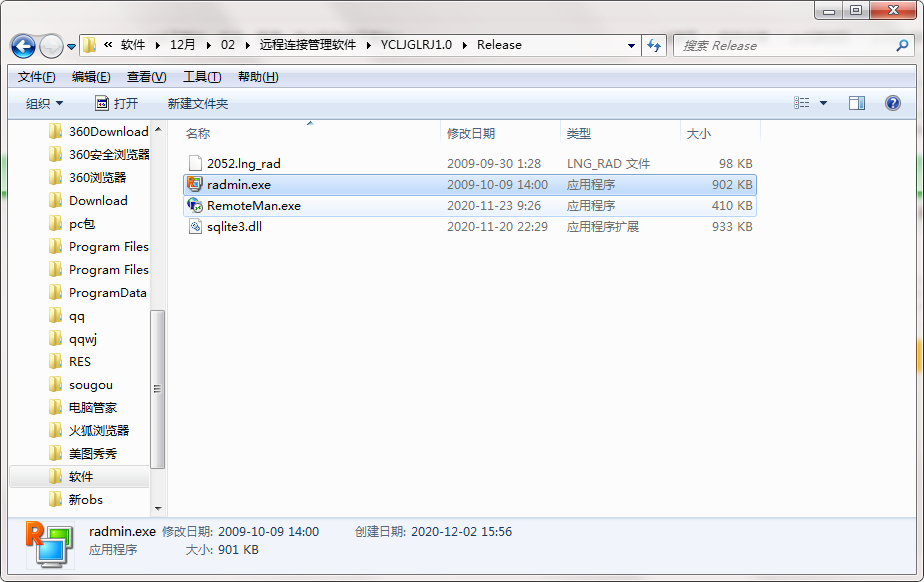Select the sougou folder icon
This screenshot has width=924, height=582.
[55, 385]
